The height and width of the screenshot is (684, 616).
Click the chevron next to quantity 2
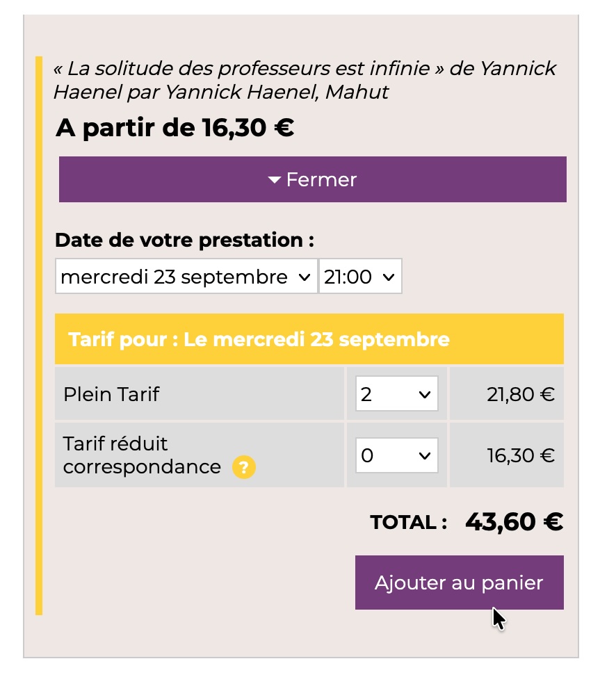point(425,395)
